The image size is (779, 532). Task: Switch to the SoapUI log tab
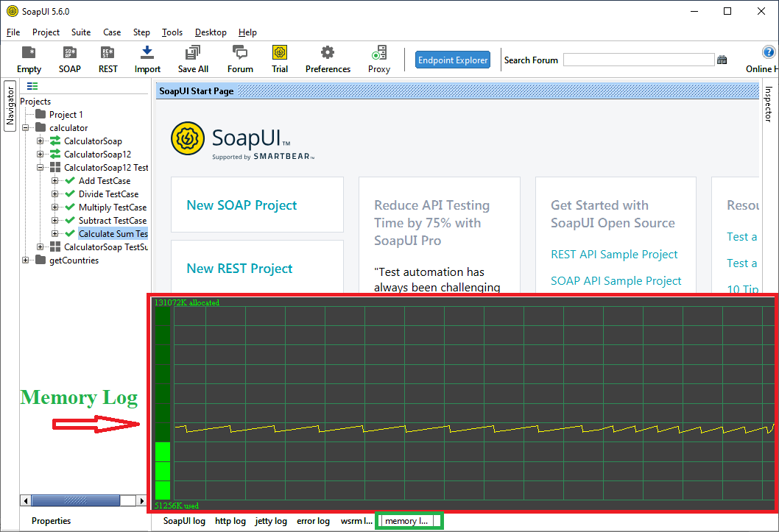[184, 521]
